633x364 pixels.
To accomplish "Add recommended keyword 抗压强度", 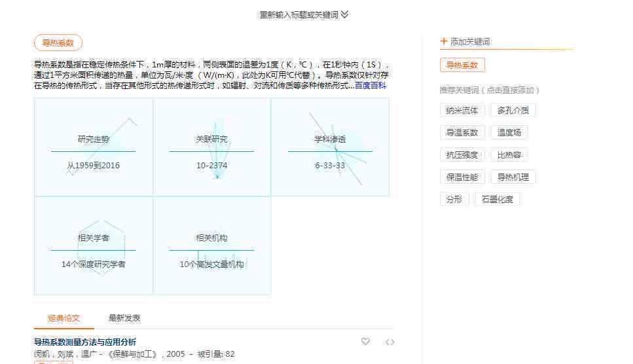I will (x=462, y=155).
